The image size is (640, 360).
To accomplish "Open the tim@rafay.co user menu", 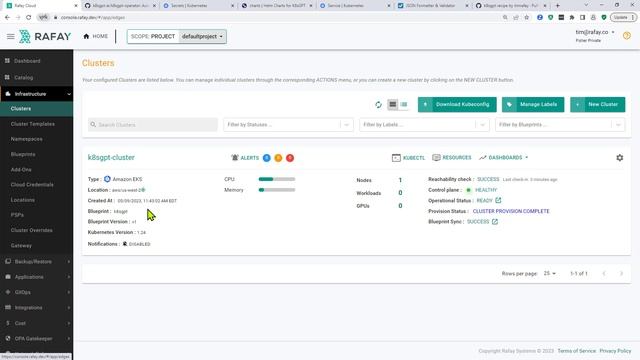I will click(594, 32).
